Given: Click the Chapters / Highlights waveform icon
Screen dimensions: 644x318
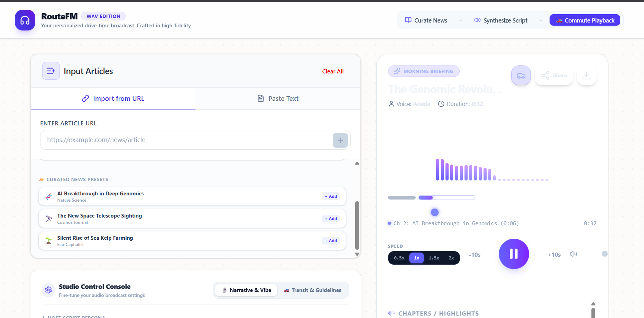Looking at the screenshot, I should pyautogui.click(x=392, y=313).
